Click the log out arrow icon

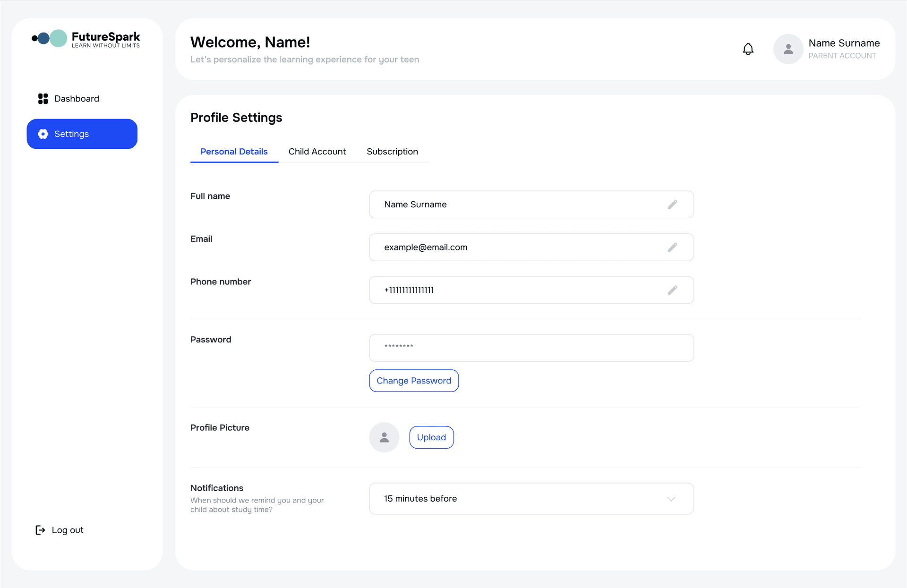40,530
